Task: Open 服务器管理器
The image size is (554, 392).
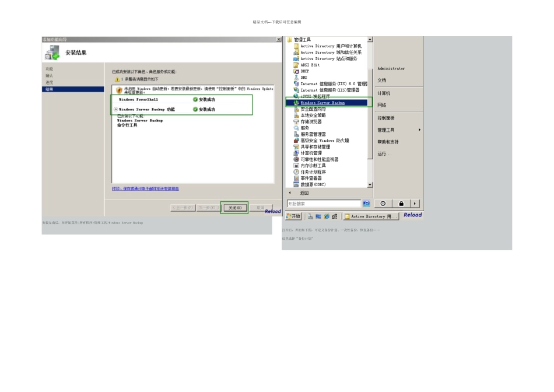Action: tap(310, 134)
